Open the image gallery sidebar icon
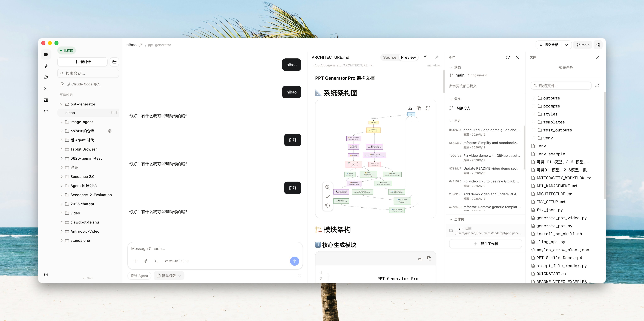 (46, 100)
